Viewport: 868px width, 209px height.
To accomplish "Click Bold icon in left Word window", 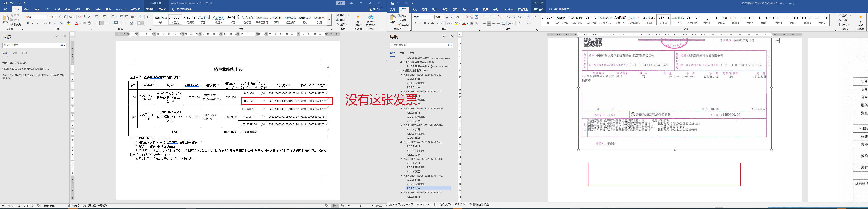I will tap(28, 23).
